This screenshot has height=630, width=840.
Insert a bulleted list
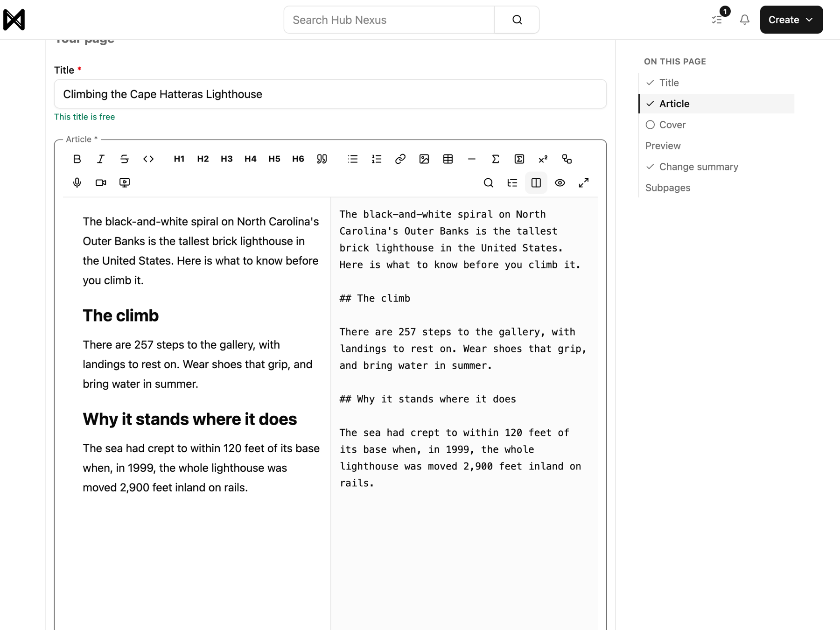pyautogui.click(x=353, y=159)
